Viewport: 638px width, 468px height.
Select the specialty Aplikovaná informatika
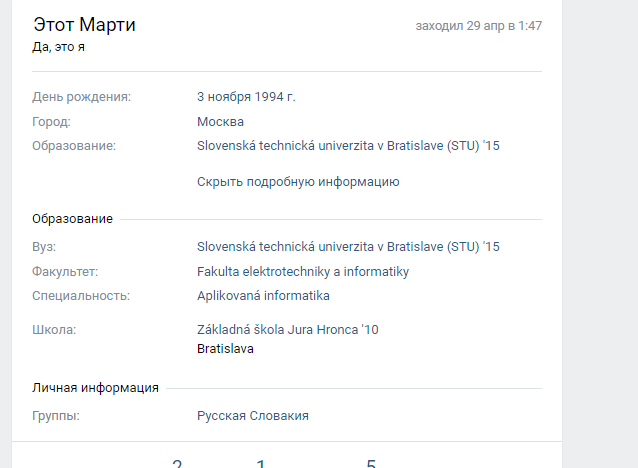click(263, 296)
